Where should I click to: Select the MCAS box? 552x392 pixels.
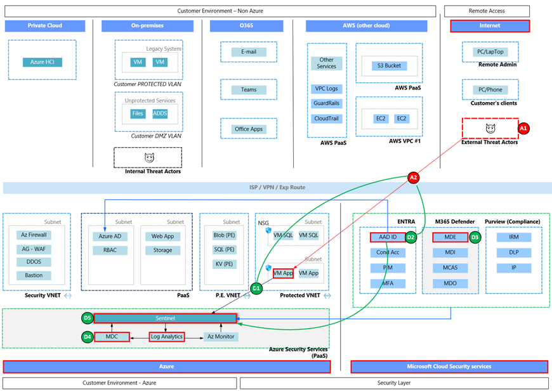click(450, 268)
